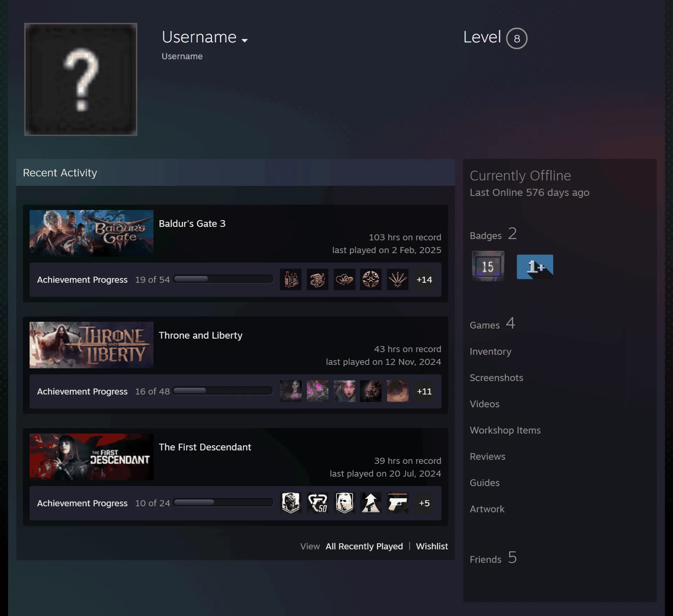Open The First Descendant banner image
Viewport: 673px width, 616px height.
pos(91,456)
